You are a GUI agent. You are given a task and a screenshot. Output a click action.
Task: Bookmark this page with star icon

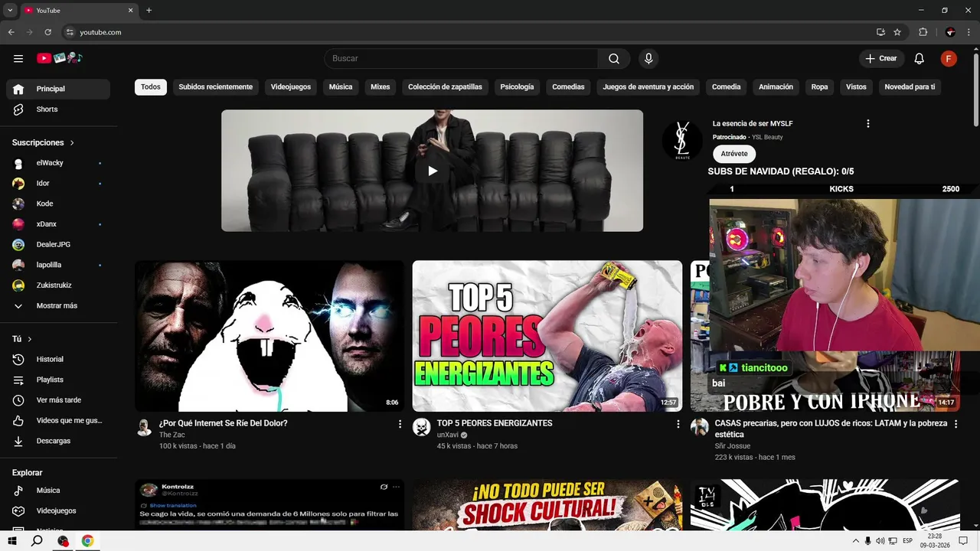point(897,32)
